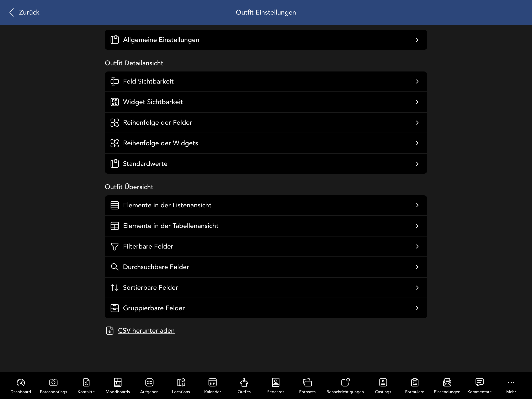The height and width of the screenshot is (399, 532).
Task: Go to Fotoshootings camera icon
Action: 53,382
